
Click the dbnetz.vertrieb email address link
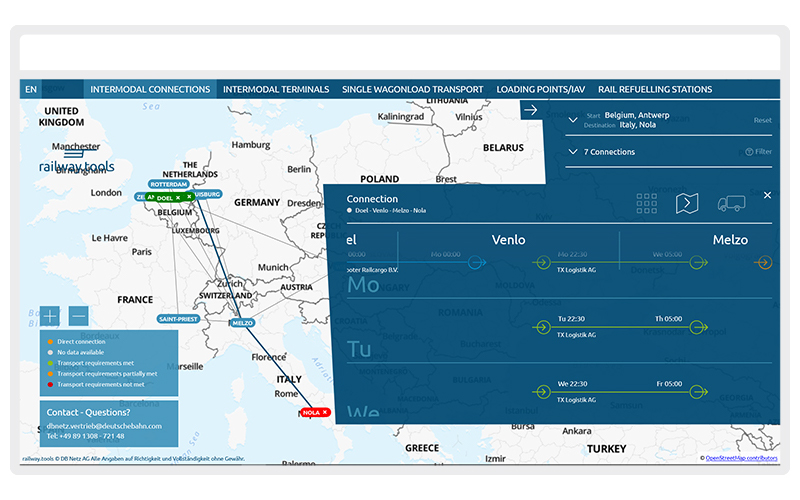[x=103, y=426]
